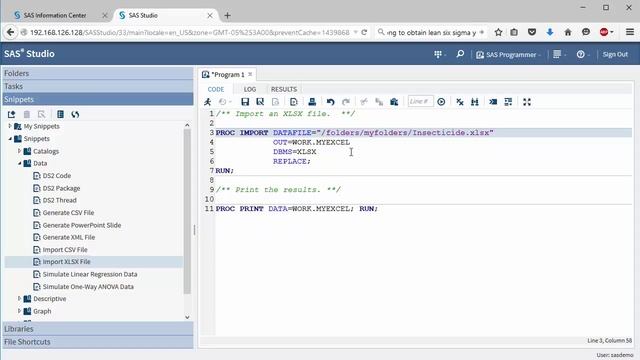
Task: Collapse the Snippets folder
Action: pos(10,139)
